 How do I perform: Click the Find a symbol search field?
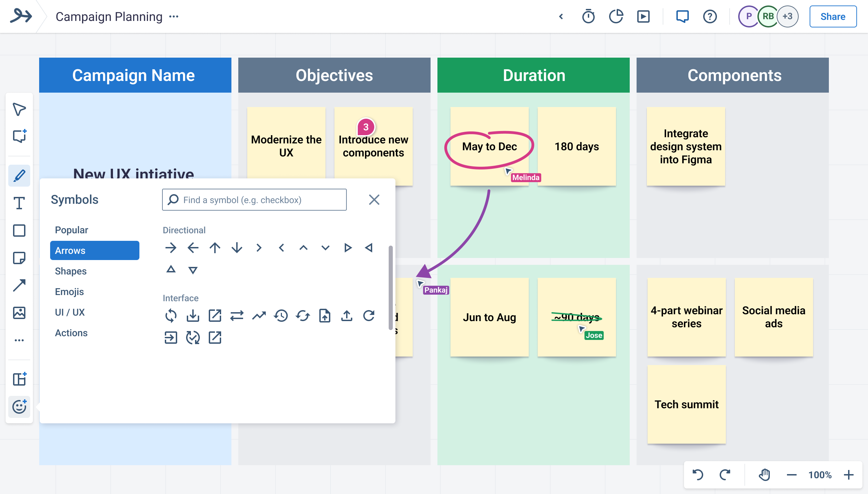[x=254, y=200]
